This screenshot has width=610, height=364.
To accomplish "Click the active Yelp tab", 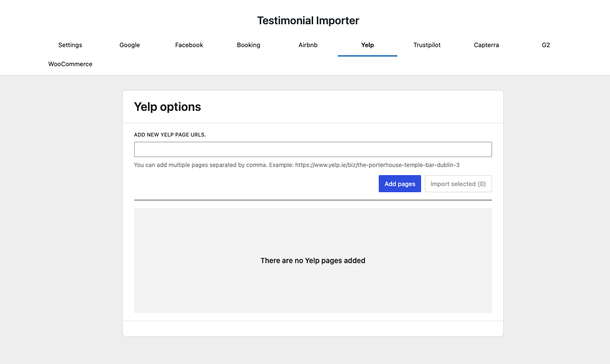I will coord(367,45).
